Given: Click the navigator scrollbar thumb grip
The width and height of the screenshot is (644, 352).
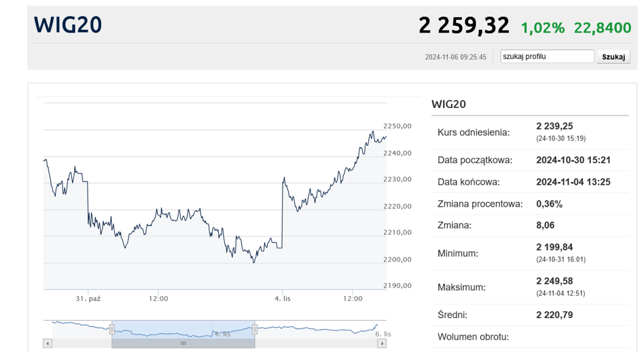Looking at the screenshot, I should click(183, 344).
